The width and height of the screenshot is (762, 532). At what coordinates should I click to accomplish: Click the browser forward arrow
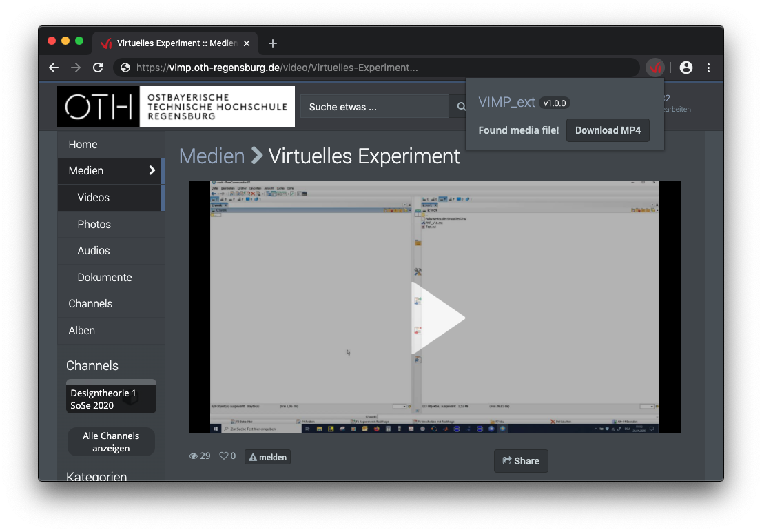click(x=76, y=68)
